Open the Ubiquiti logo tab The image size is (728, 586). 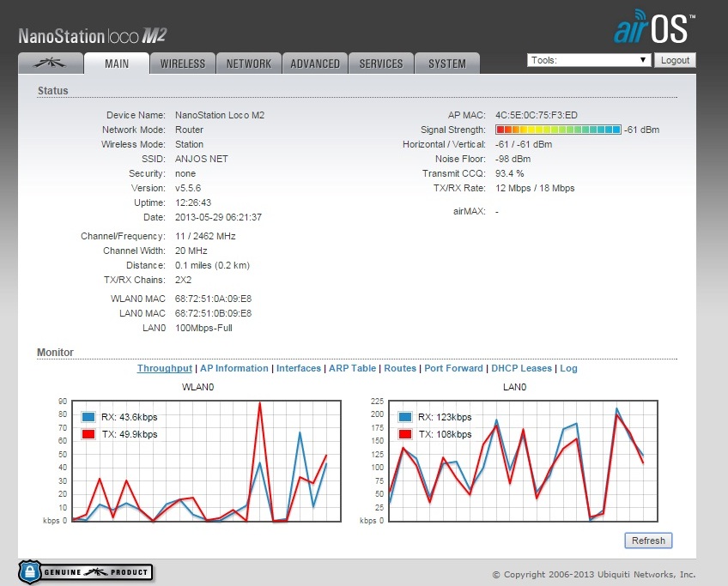tap(51, 63)
